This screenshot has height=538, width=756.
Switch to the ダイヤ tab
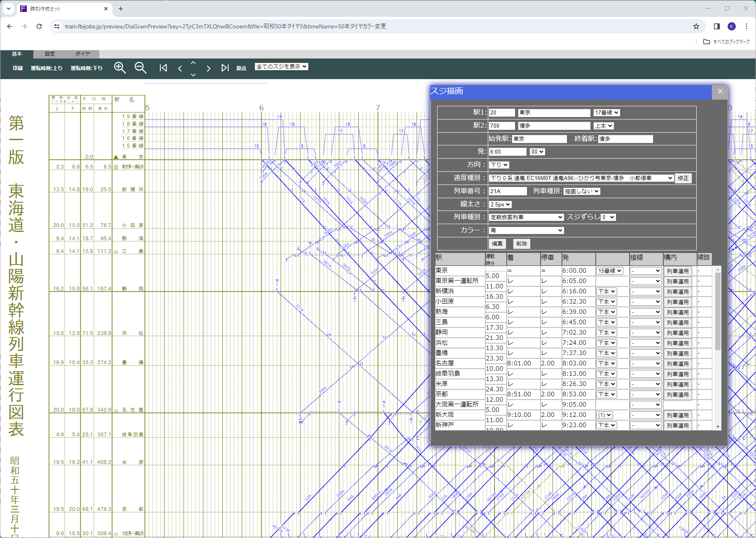pyautogui.click(x=82, y=54)
